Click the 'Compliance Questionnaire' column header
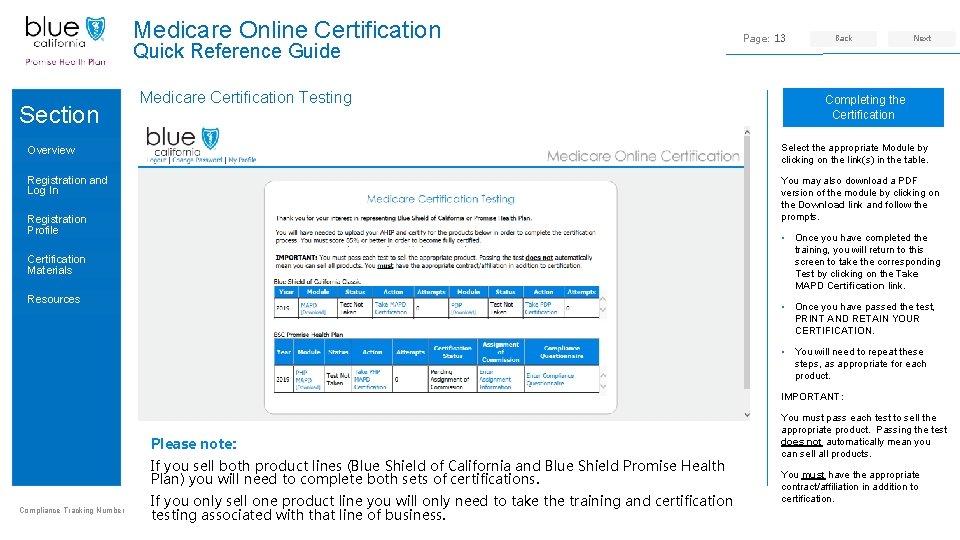The height and width of the screenshot is (540, 960). [x=561, y=351]
